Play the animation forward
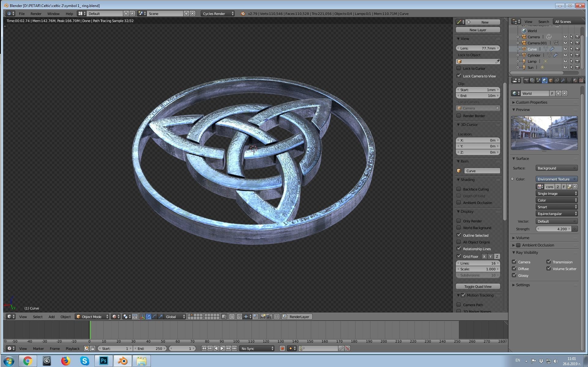 click(222, 348)
